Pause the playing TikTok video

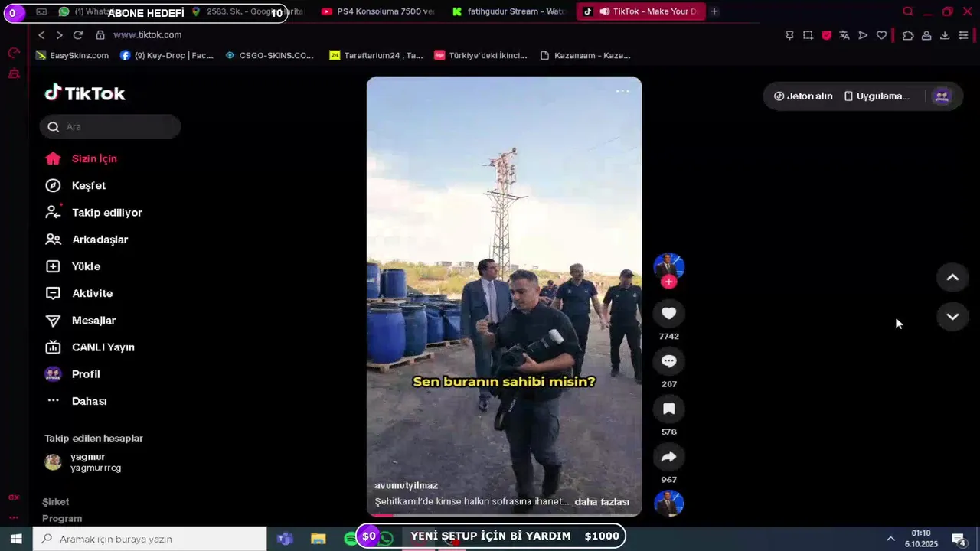click(504, 296)
